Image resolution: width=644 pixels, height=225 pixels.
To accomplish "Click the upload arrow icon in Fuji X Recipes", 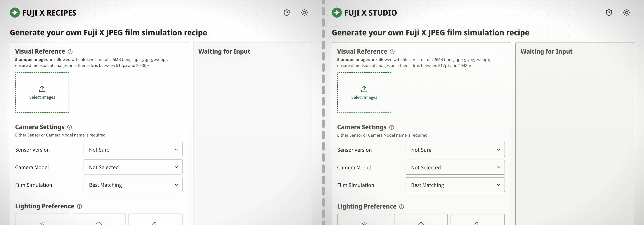I will point(42,89).
